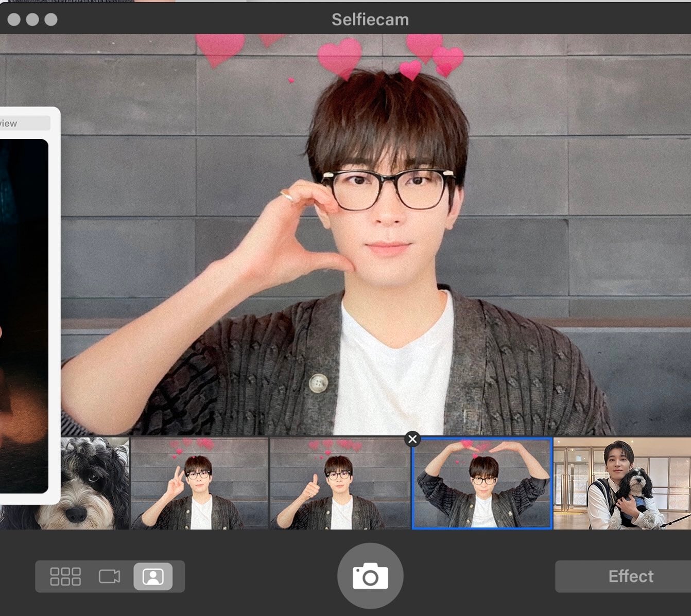This screenshot has height=616, width=691.
Task: Select the peace sign photo thumbnail
Action: click(200, 483)
